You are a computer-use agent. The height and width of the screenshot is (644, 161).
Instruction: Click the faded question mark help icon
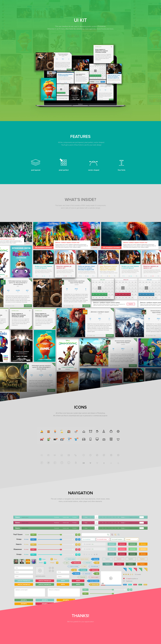(62, 463)
